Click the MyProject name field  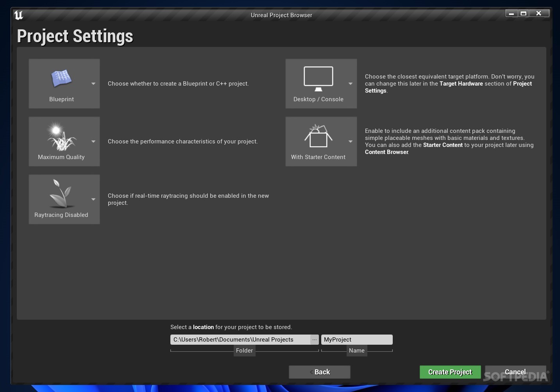click(x=357, y=340)
